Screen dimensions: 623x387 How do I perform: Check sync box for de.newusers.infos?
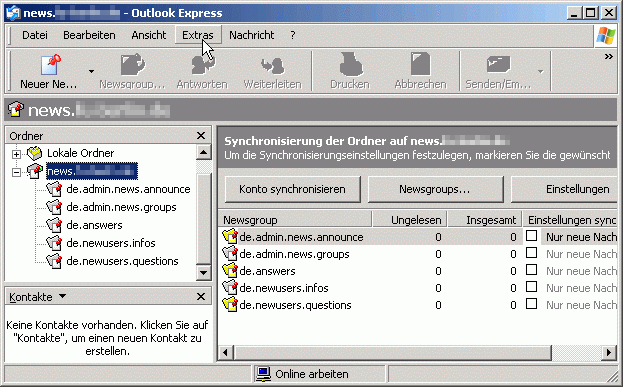click(531, 287)
